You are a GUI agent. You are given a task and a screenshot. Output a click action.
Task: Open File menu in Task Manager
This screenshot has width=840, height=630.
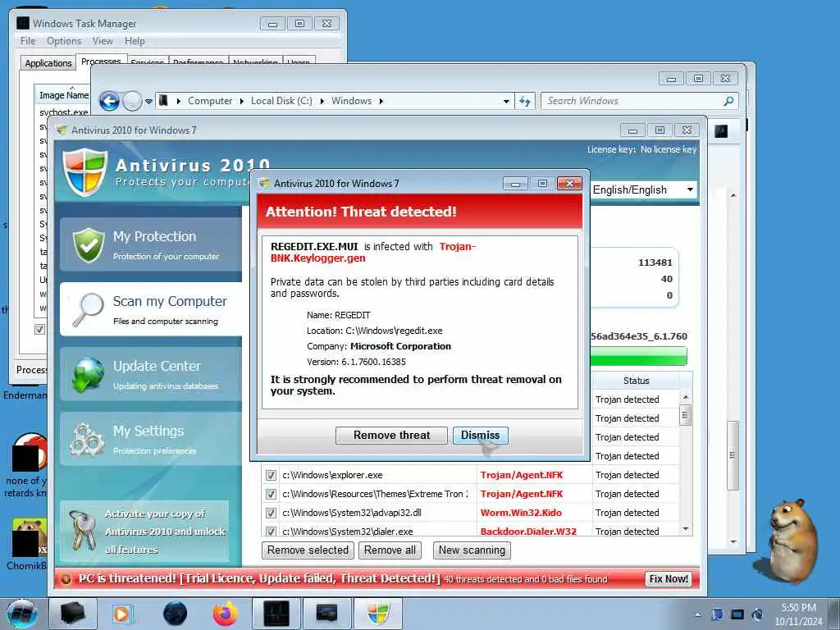pos(28,41)
